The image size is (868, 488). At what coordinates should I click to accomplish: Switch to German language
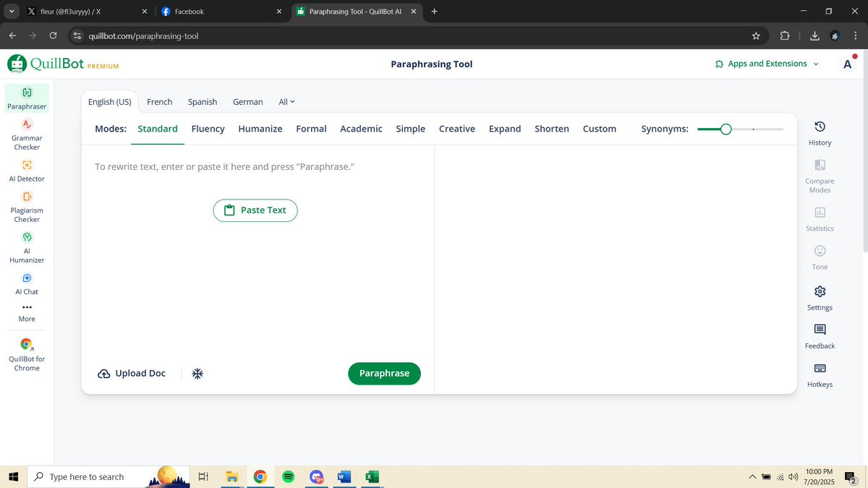247,102
